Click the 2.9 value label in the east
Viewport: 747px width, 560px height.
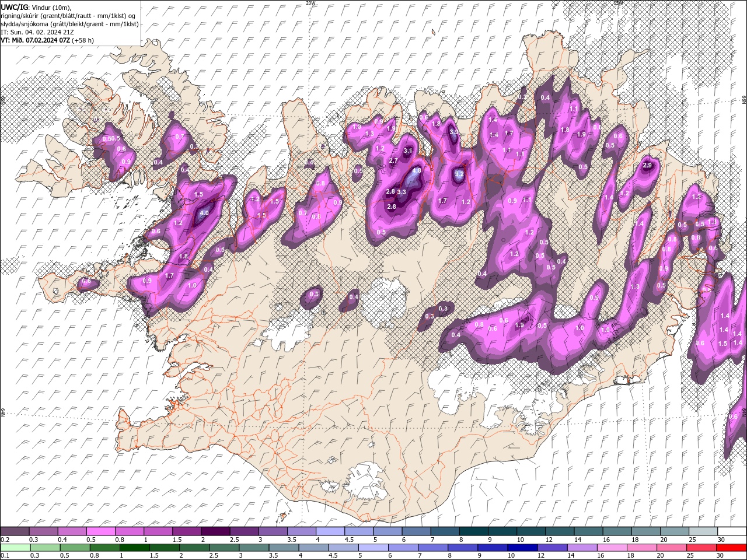tap(647, 165)
